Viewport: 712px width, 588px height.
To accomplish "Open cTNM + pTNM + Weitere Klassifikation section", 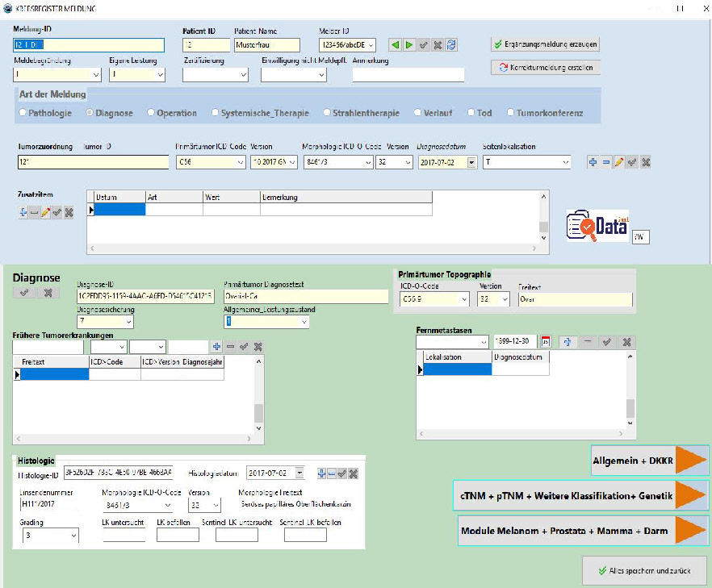I will (x=581, y=495).
